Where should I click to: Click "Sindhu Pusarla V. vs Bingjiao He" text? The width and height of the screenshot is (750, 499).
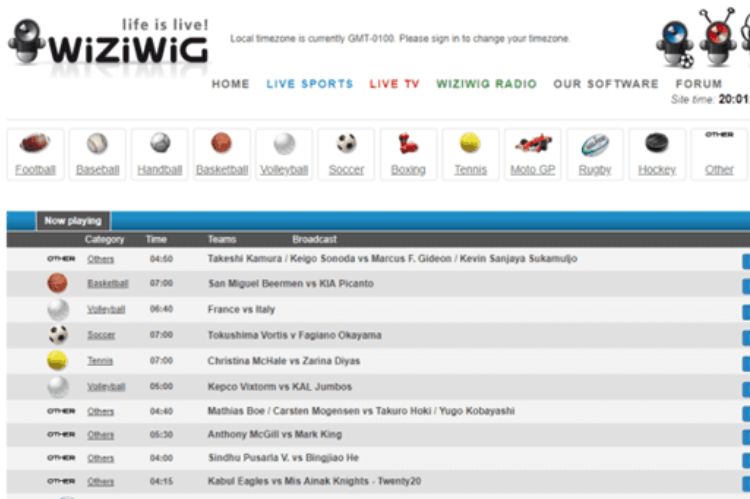pos(283,458)
